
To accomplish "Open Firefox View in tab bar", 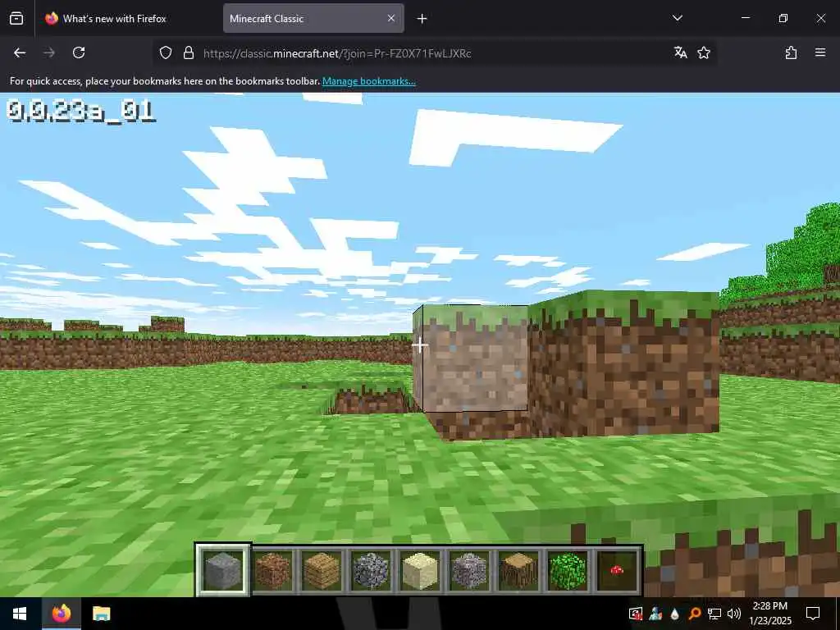I will pyautogui.click(x=16, y=18).
